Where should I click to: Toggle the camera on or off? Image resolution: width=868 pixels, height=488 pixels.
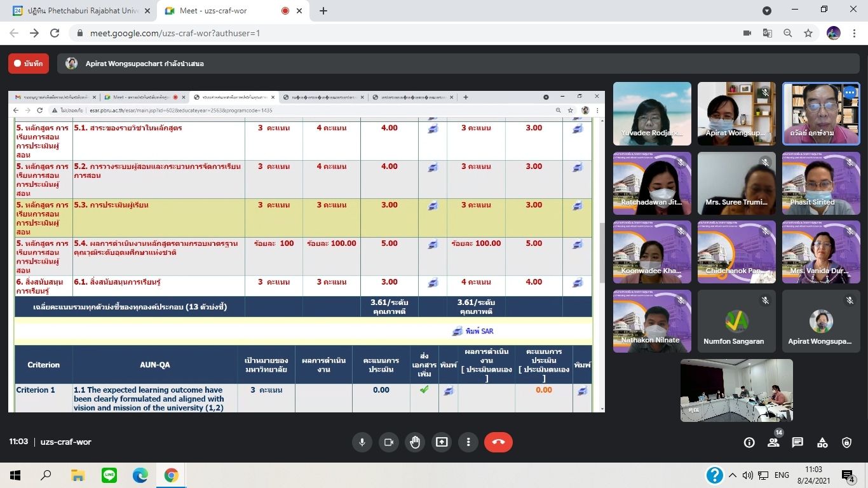pos(388,442)
